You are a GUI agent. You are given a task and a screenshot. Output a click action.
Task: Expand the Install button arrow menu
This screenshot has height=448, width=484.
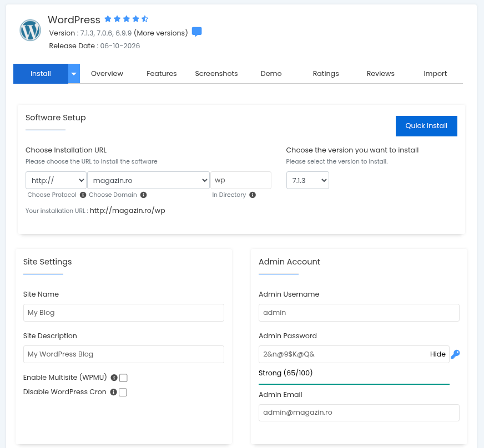[74, 74]
